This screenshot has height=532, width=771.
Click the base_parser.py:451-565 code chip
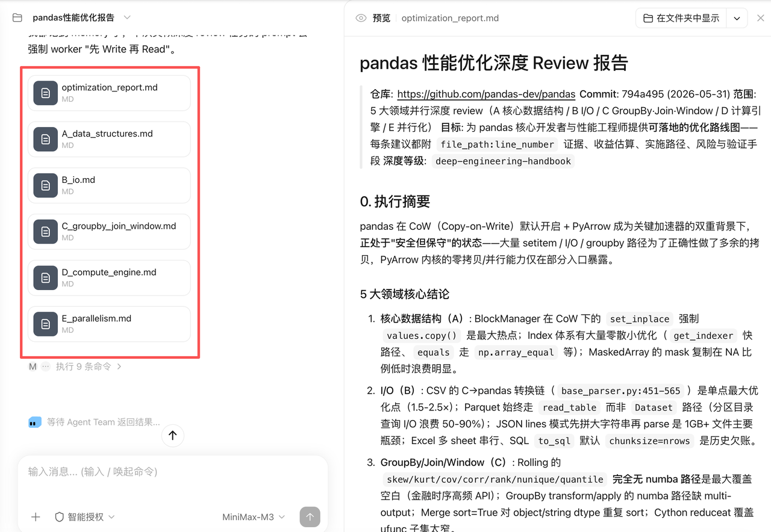click(x=620, y=391)
